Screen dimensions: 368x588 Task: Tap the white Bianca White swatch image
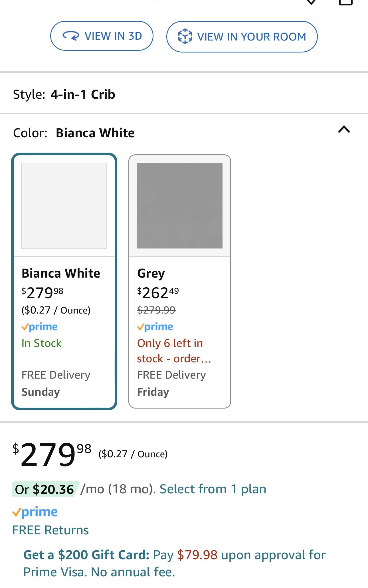click(64, 205)
